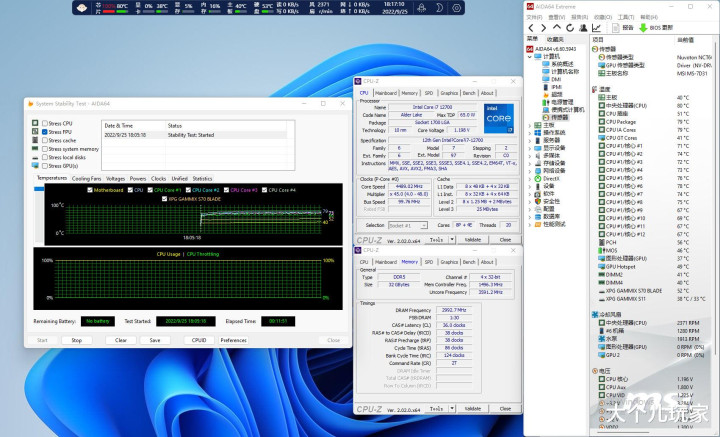The height and width of the screenshot is (437, 720).
Task: Expand the display devices node in AIDA64 tree
Action: (x=530, y=148)
